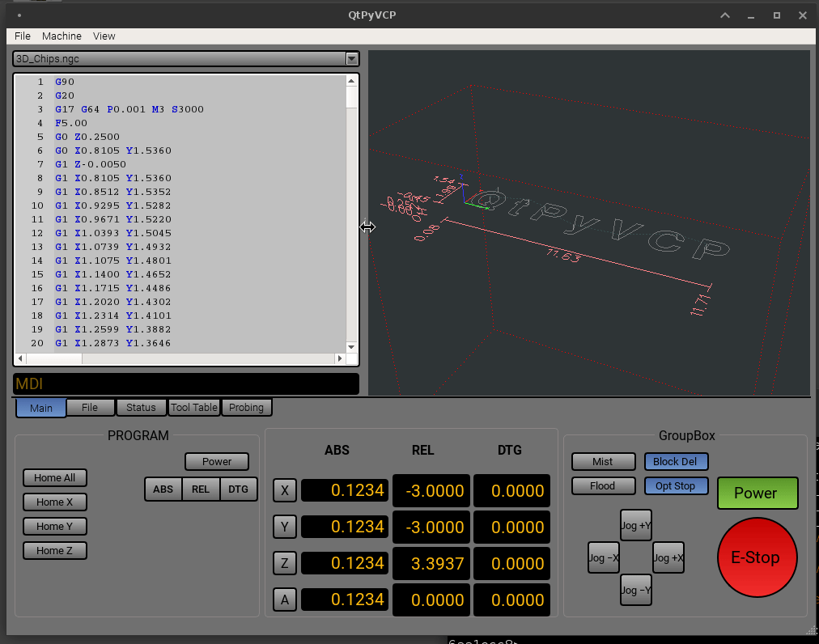Toggle the Opt Stop button
This screenshot has width=819, height=644.
coord(676,485)
